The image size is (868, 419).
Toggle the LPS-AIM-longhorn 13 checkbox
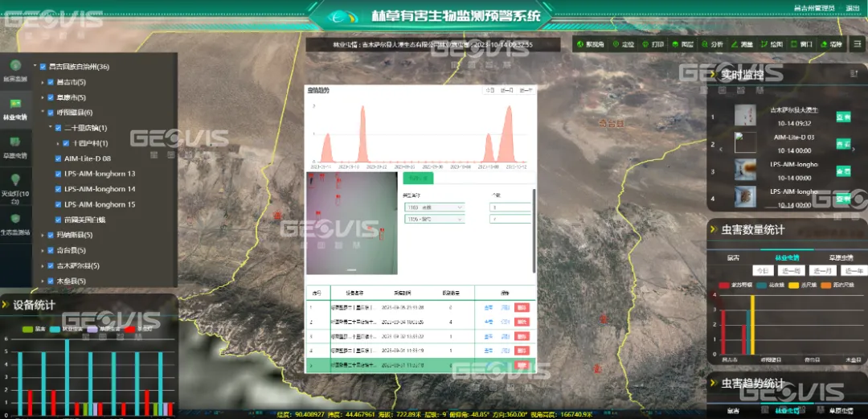(x=57, y=174)
